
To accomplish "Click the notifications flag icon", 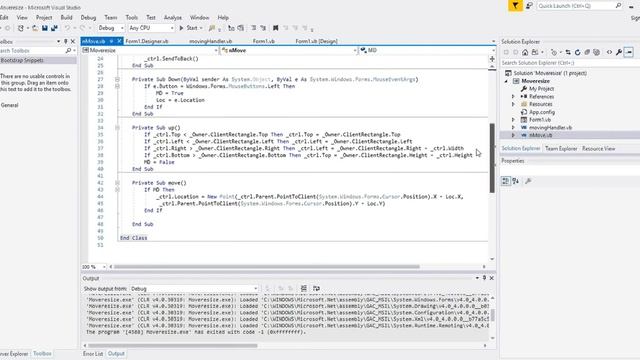I will [515, 6].
